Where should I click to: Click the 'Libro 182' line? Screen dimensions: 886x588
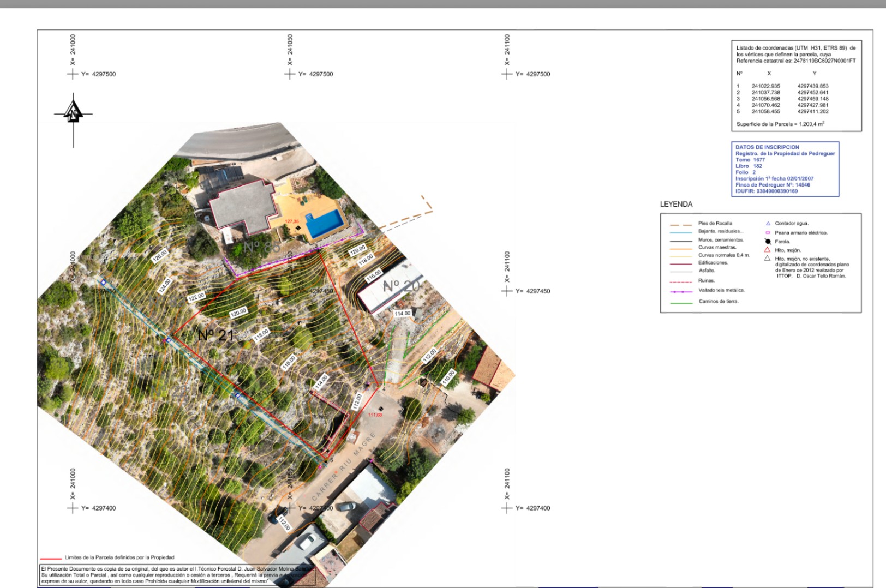click(x=749, y=166)
